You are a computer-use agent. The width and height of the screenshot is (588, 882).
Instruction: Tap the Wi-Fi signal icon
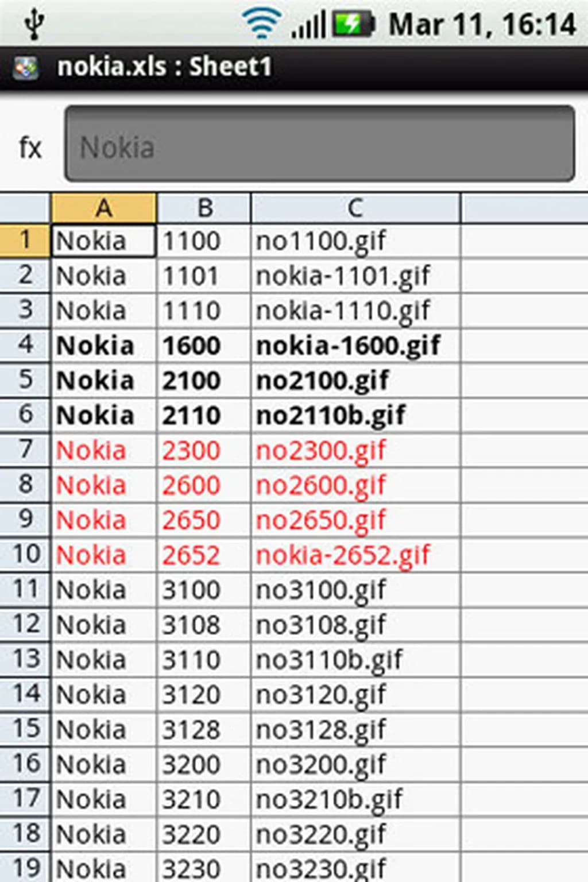[x=261, y=24]
